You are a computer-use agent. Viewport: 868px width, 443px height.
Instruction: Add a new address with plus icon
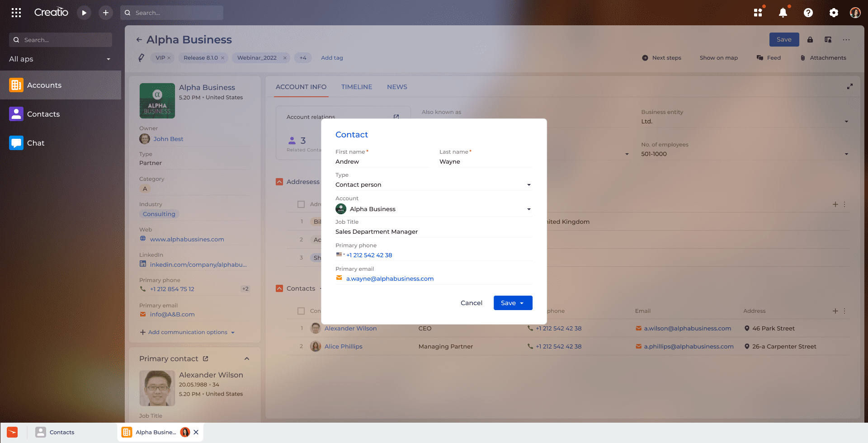[835, 204]
